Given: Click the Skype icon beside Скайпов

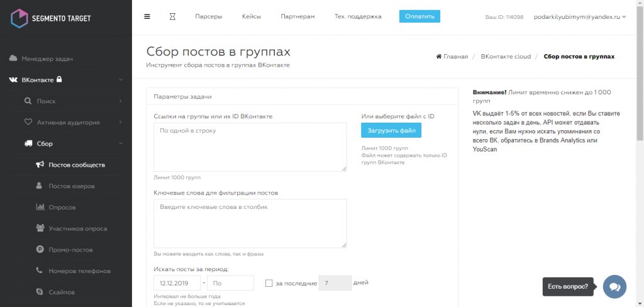Looking at the screenshot, I should pyautogui.click(x=40, y=292).
